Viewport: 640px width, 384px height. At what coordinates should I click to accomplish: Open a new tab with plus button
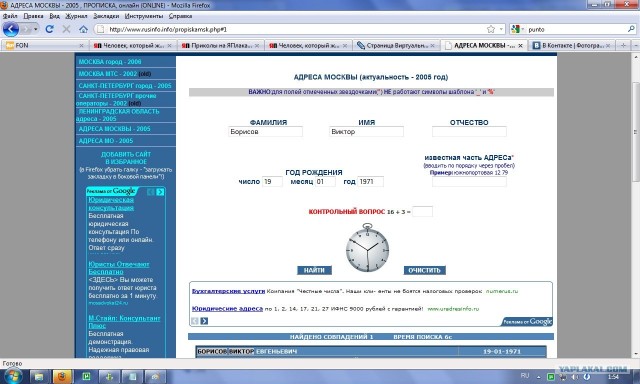coord(623,45)
